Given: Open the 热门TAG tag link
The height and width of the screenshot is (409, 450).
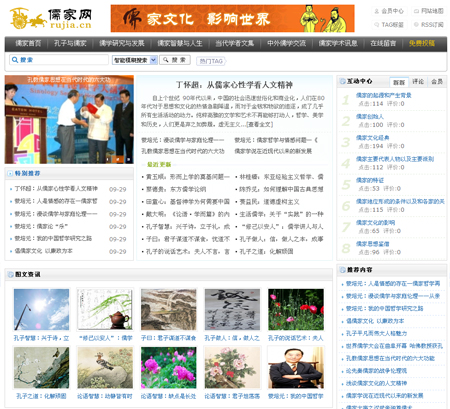Looking at the screenshot, I should click(x=211, y=61).
